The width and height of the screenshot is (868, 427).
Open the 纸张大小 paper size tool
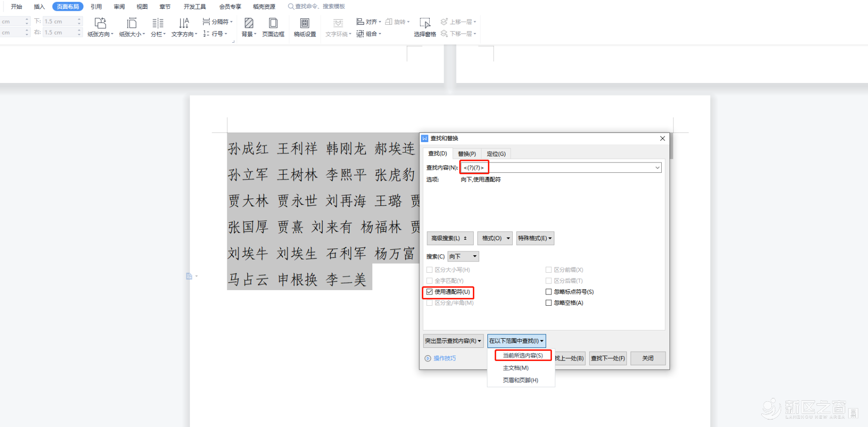(132, 27)
